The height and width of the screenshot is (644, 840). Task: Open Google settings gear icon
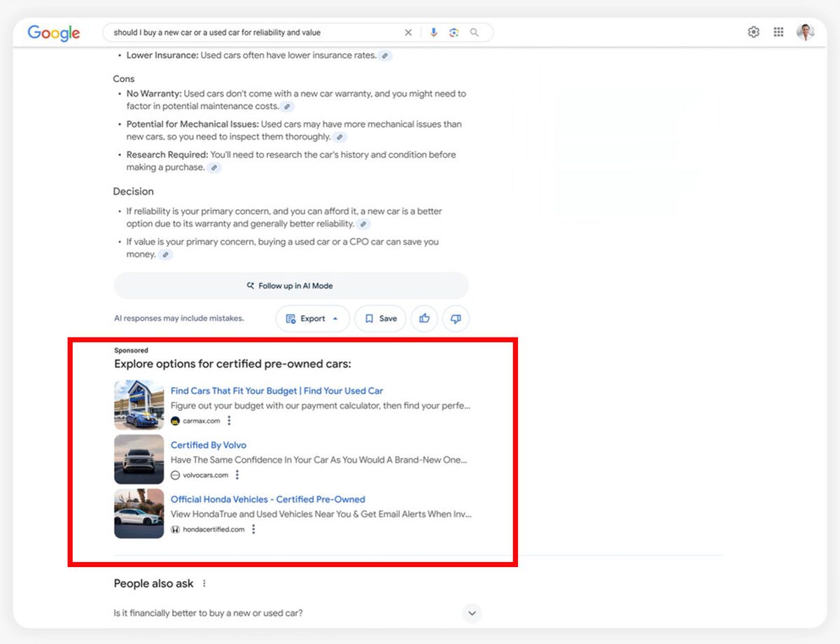pos(754,31)
